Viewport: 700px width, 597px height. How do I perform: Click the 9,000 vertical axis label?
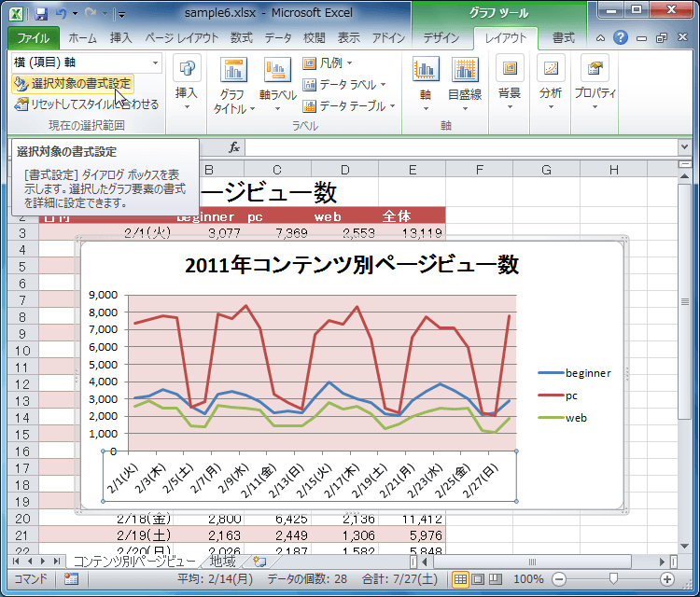point(103,295)
